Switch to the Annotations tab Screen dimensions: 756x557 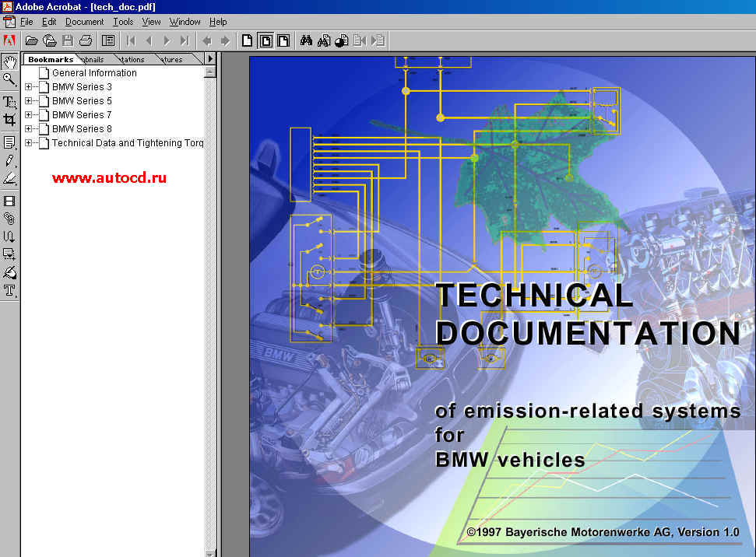[x=132, y=59]
